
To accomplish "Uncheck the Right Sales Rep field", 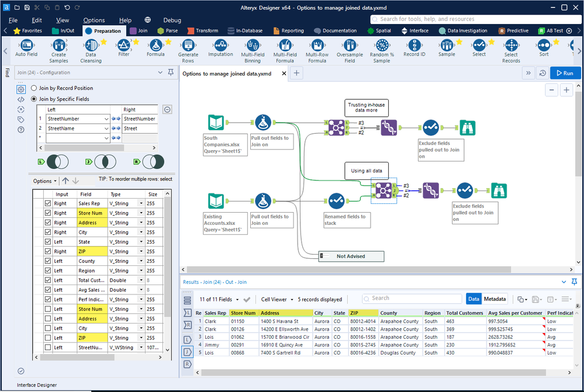I will click(x=48, y=203).
